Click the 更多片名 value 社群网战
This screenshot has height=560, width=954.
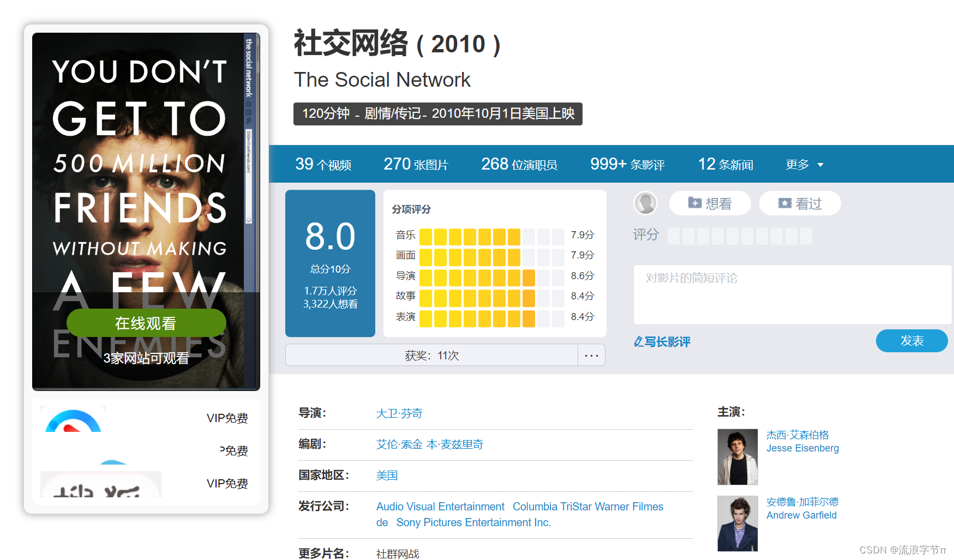pyautogui.click(x=398, y=553)
